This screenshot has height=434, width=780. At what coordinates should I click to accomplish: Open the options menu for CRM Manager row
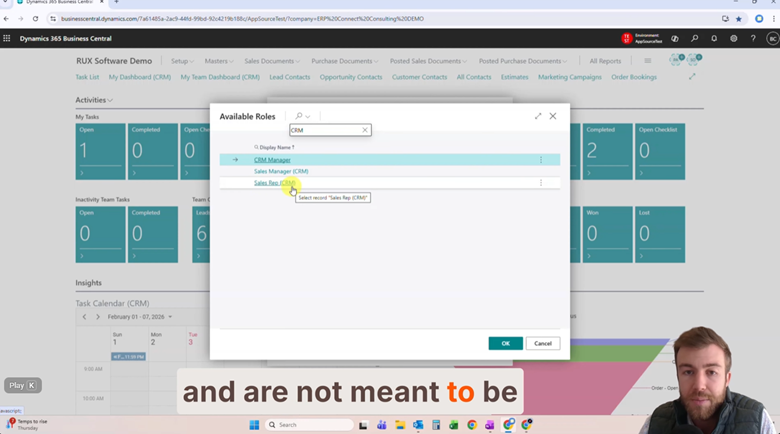(x=541, y=160)
